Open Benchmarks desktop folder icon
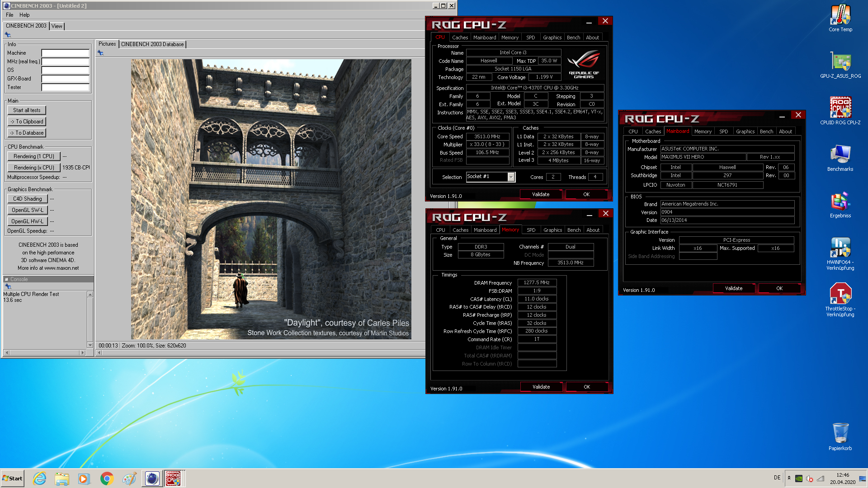Screen dimensions: 868x488 [x=840, y=158]
